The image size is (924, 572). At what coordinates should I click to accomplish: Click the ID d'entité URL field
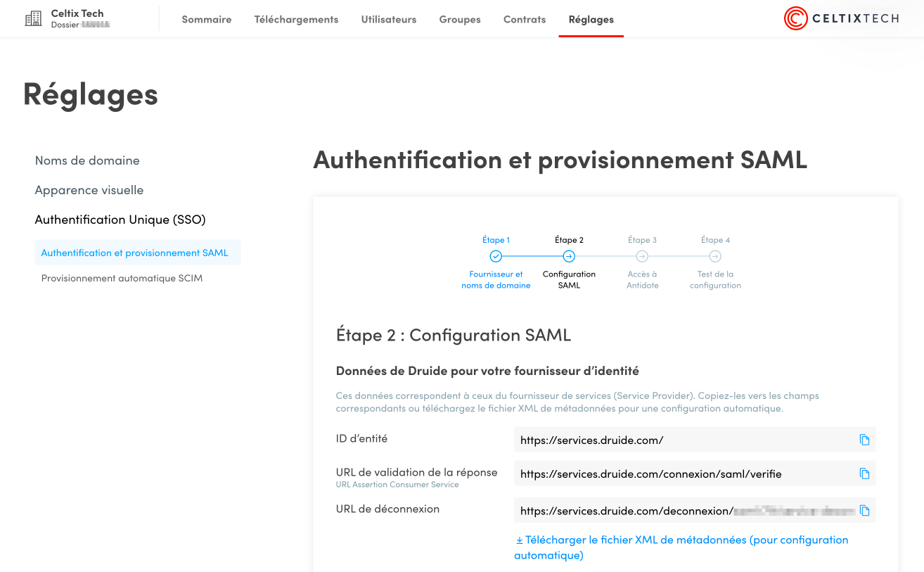pos(682,440)
